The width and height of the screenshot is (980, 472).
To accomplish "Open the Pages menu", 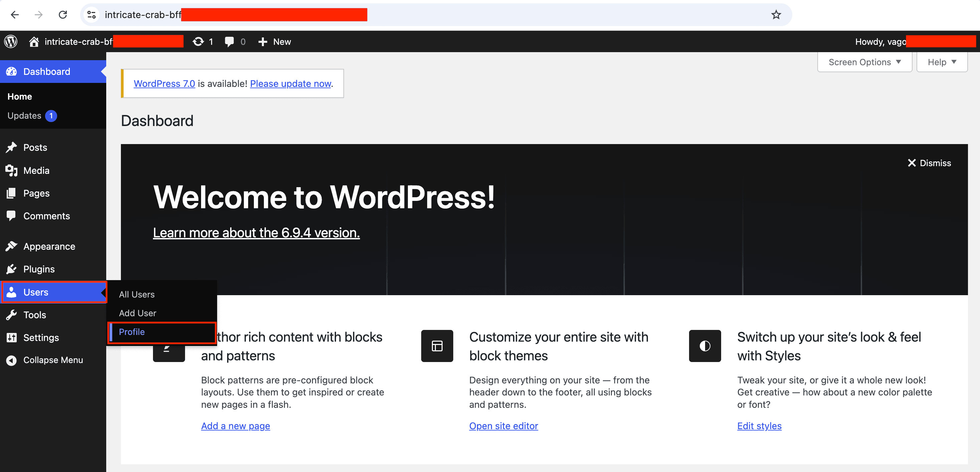I will [53, 193].
